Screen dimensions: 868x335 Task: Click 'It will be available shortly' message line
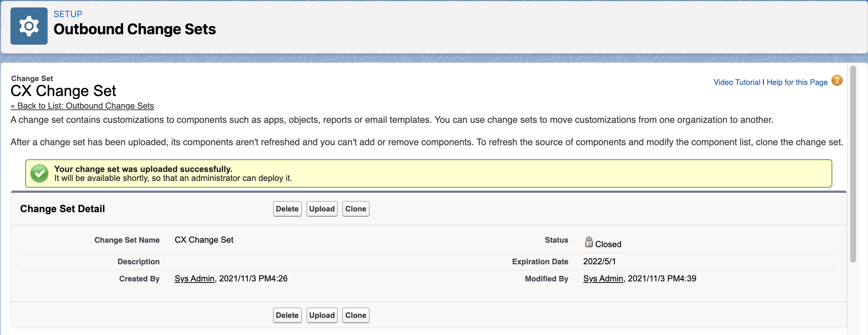pos(173,178)
